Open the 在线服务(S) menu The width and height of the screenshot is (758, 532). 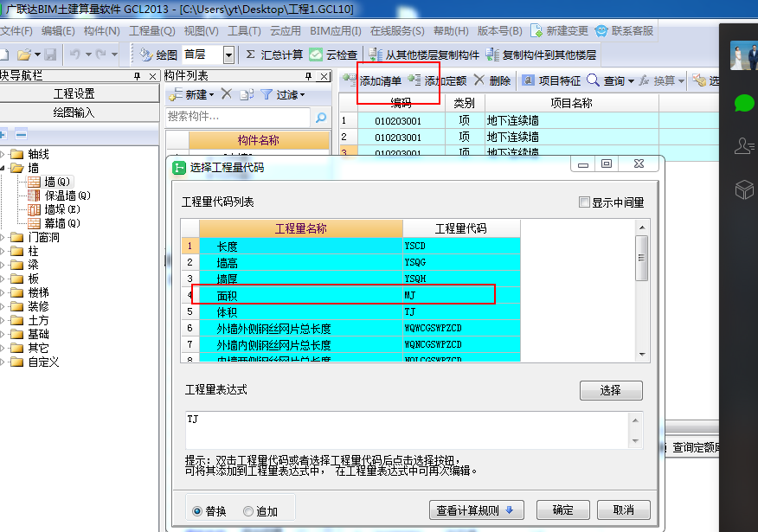[x=397, y=31]
